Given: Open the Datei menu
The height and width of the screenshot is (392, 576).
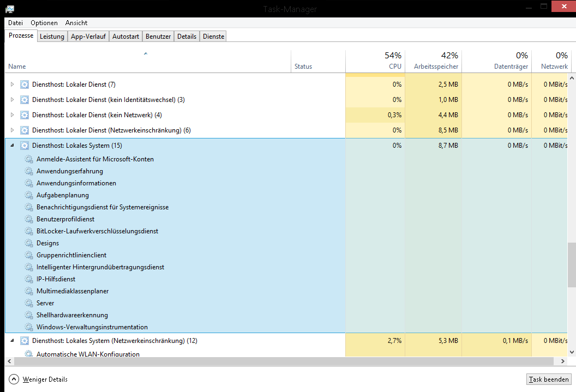Looking at the screenshot, I should point(15,23).
